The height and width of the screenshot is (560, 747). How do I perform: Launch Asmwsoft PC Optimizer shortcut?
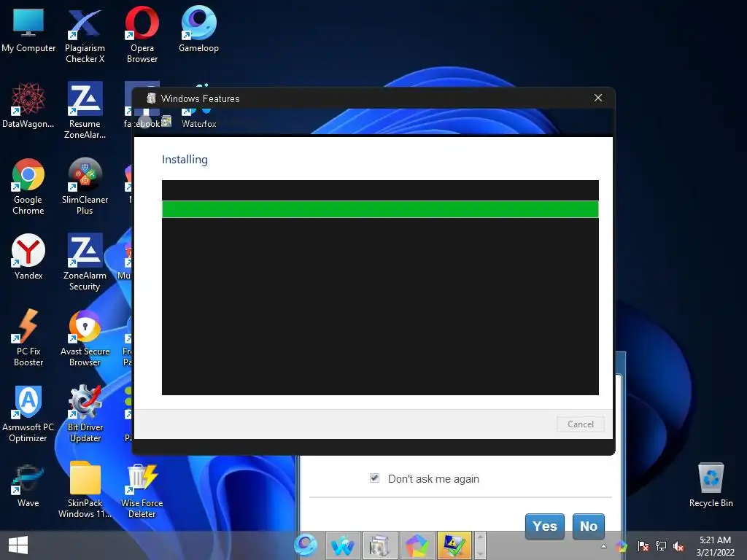[x=28, y=414]
